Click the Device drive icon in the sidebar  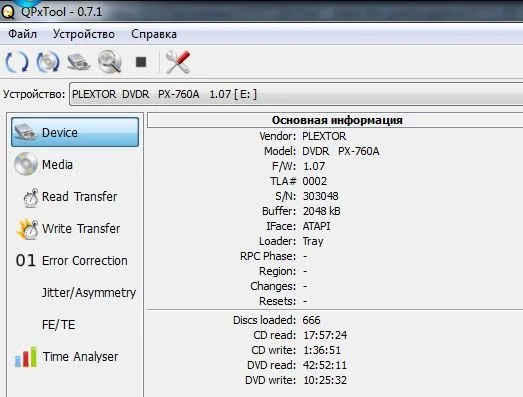pyautogui.click(x=25, y=132)
